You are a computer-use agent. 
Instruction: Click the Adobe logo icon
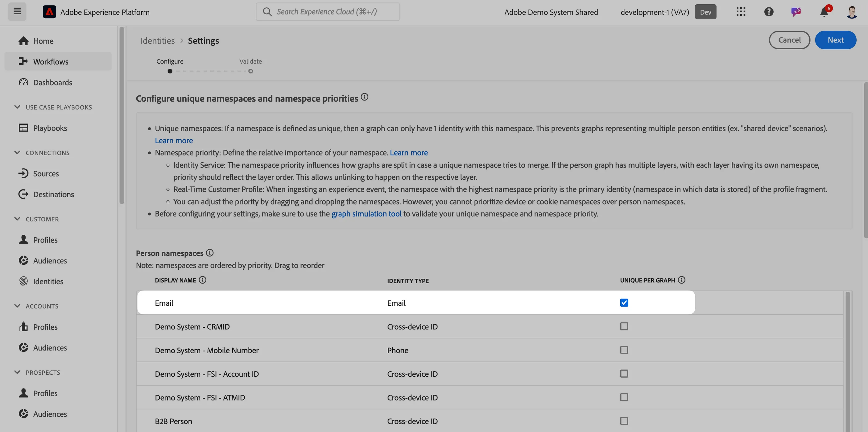49,12
